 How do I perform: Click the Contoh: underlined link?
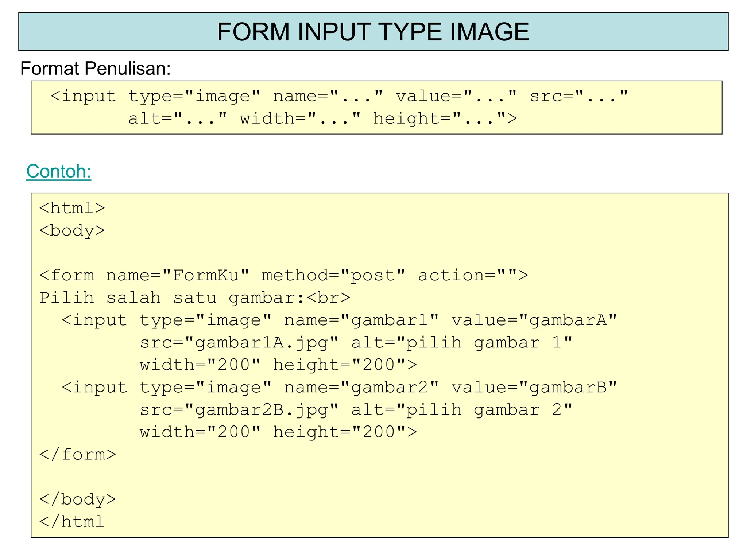59,171
